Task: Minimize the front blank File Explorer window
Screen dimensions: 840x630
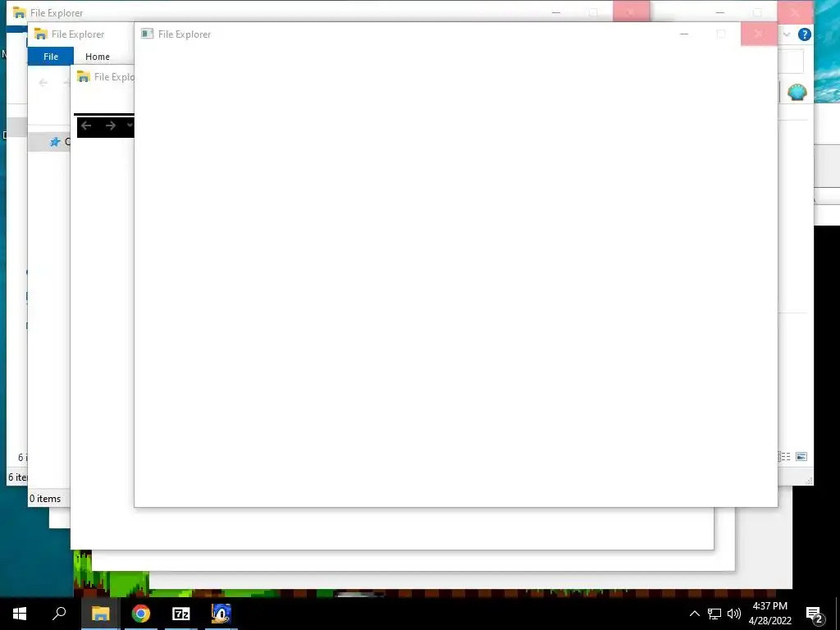Action: point(684,34)
